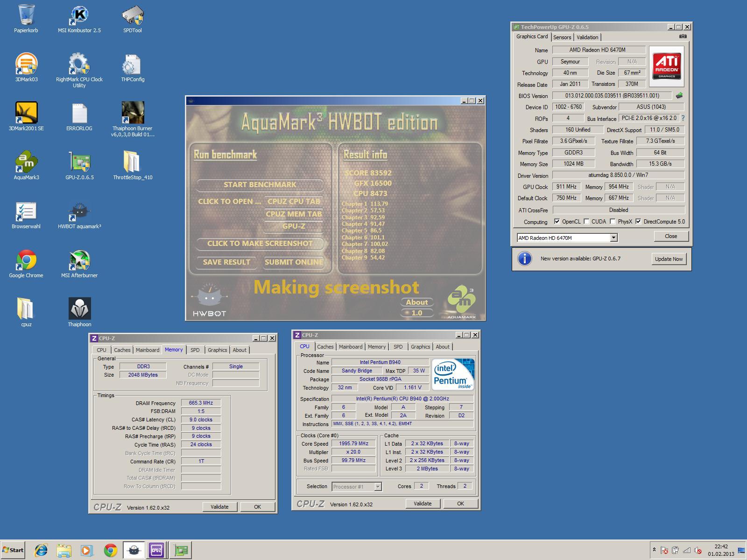Click GPU Name field AMD Radeon HD 6470M
747x560 pixels.
(599, 50)
